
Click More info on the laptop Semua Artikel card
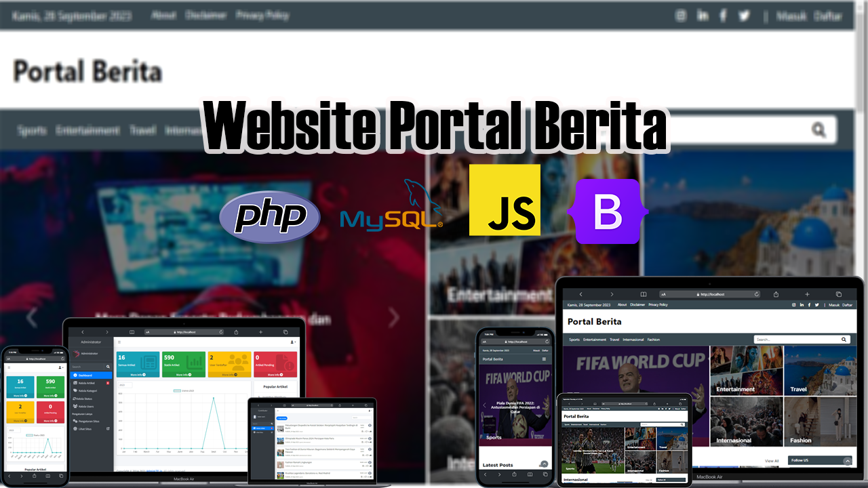click(x=138, y=375)
